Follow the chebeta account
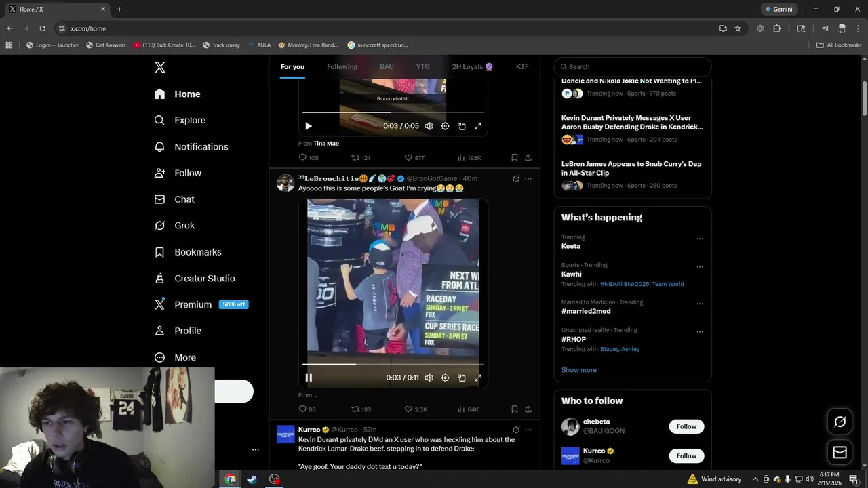 pyautogui.click(x=686, y=426)
